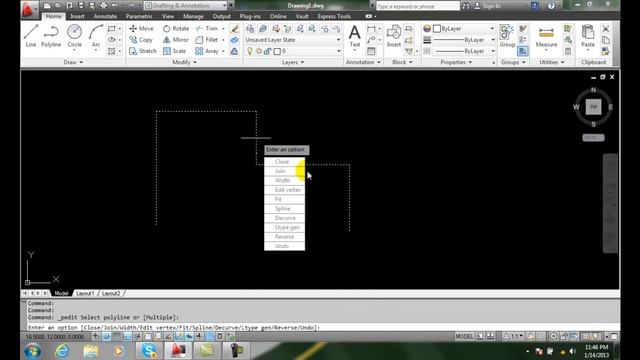Image resolution: width=640 pixels, height=360 pixels.
Task: Expand the Modify panel
Action: (x=184, y=62)
